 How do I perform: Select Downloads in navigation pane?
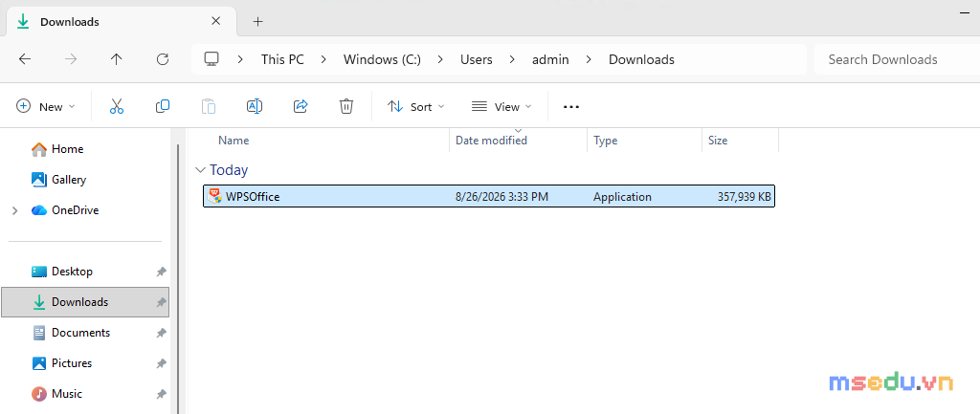pos(85,302)
